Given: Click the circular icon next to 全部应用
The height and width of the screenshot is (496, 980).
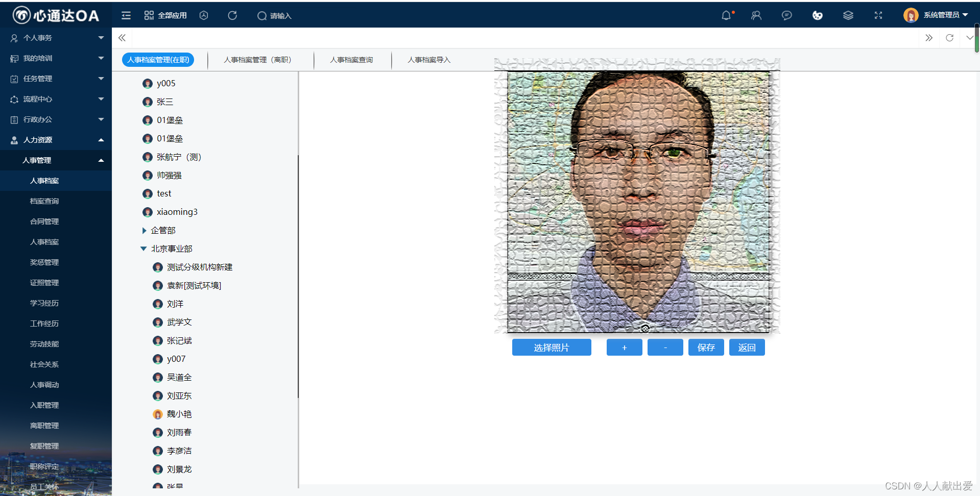Looking at the screenshot, I should (204, 16).
